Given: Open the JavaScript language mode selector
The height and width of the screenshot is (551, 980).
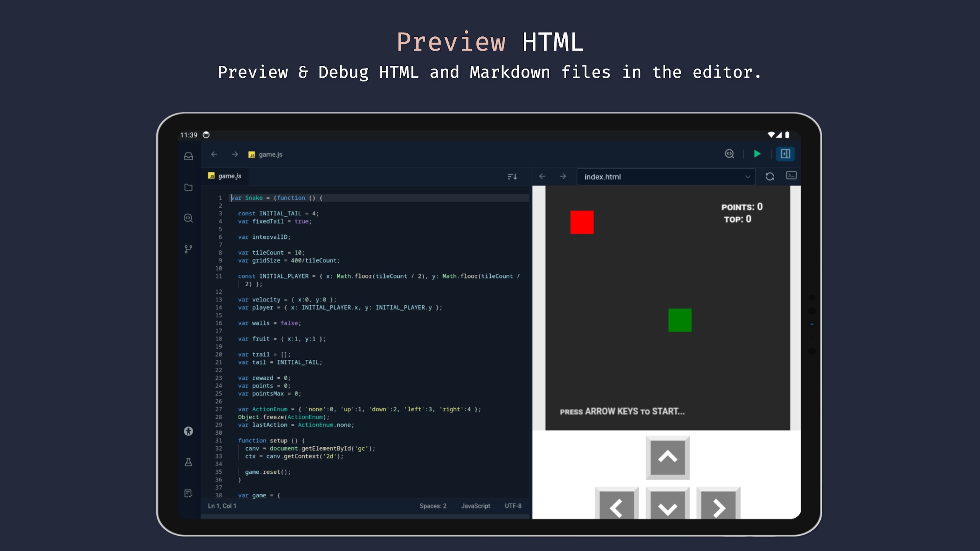Looking at the screenshot, I should click(475, 506).
